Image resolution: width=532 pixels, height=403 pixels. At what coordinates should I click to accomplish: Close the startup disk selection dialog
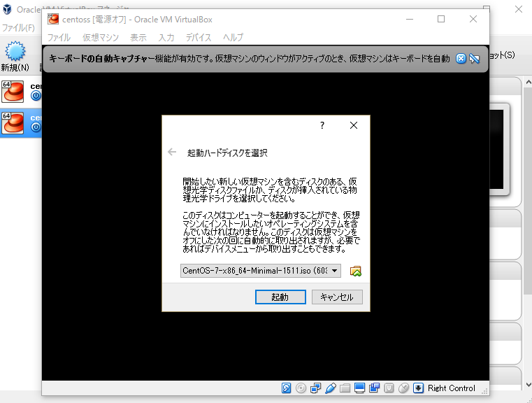pyautogui.click(x=354, y=125)
